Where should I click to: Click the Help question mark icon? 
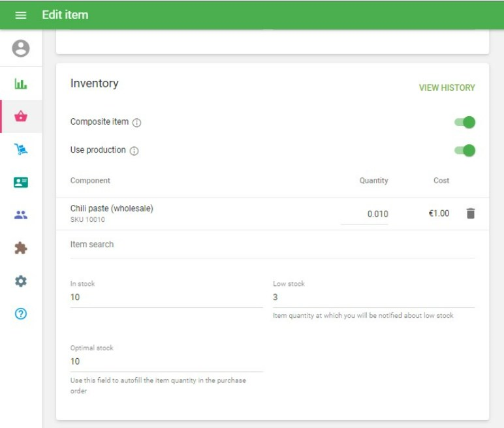click(21, 314)
